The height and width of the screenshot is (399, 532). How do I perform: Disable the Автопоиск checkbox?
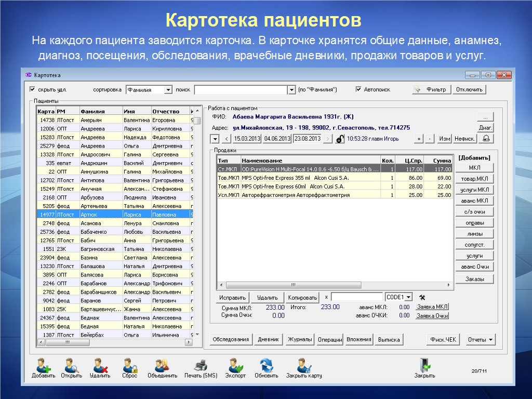(x=358, y=89)
